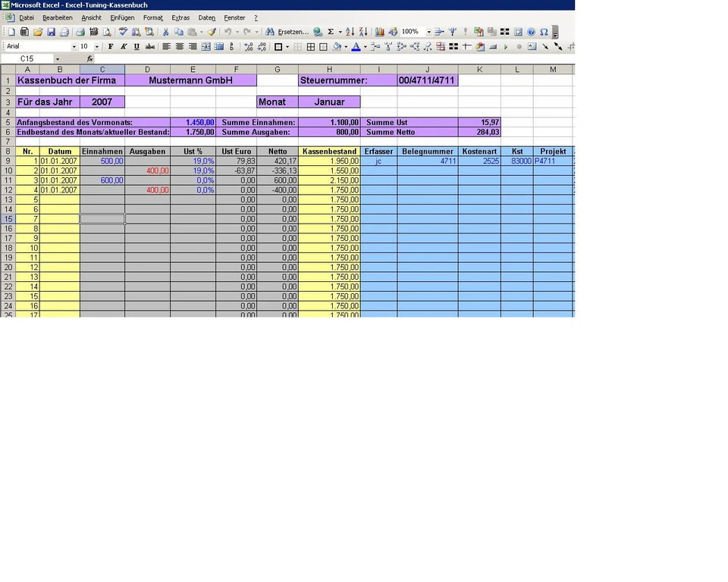Screen dimensions: 728x582
Task: Select the Anfangsbestand value '1.450,00'
Action: coord(193,123)
